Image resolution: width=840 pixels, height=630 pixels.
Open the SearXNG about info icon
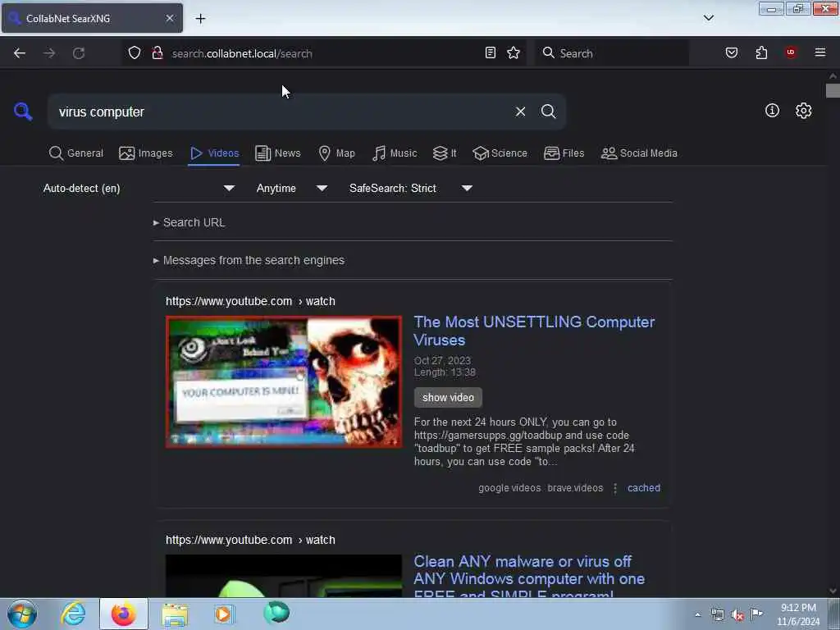click(x=772, y=111)
